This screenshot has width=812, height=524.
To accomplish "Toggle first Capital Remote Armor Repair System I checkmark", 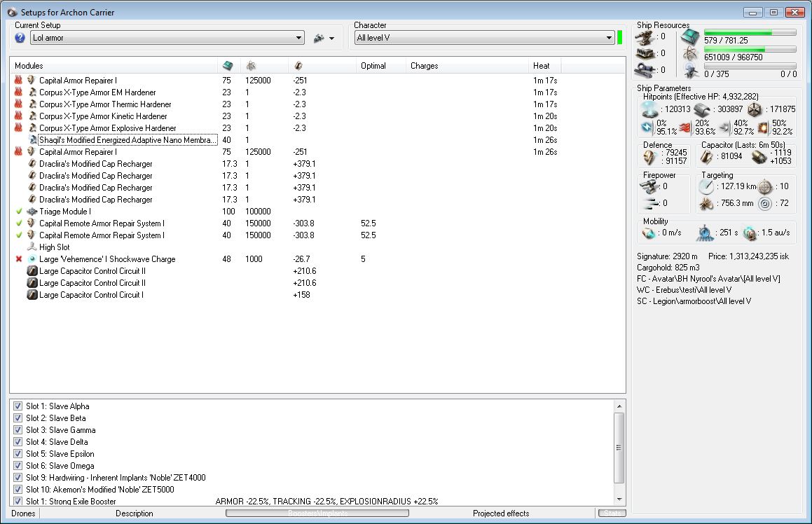I will [x=19, y=223].
